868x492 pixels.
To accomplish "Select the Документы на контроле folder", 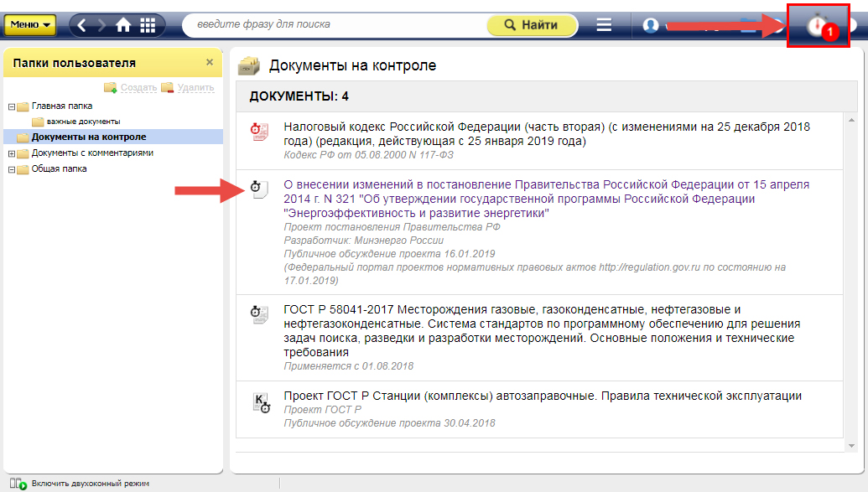I will coord(88,137).
